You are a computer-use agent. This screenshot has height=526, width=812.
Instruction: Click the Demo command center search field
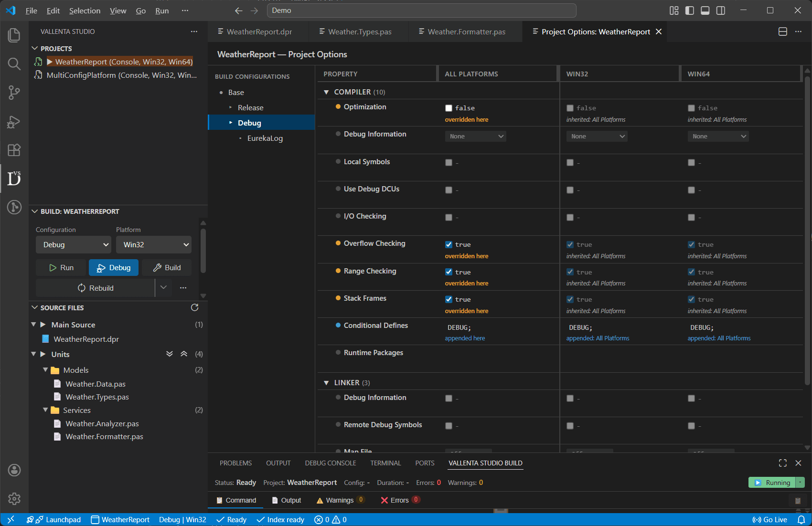[x=421, y=11]
